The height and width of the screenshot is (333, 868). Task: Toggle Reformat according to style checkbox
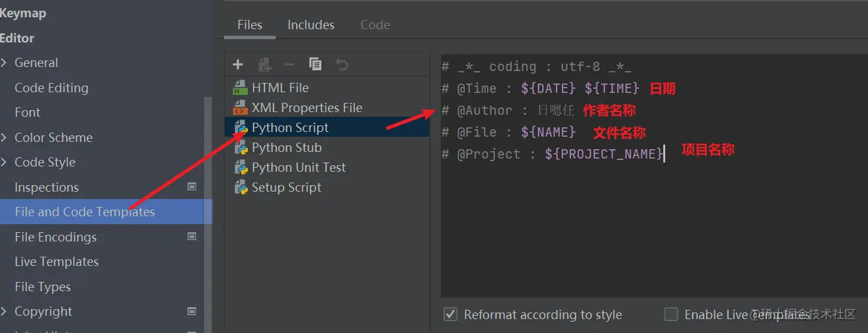coord(451,314)
